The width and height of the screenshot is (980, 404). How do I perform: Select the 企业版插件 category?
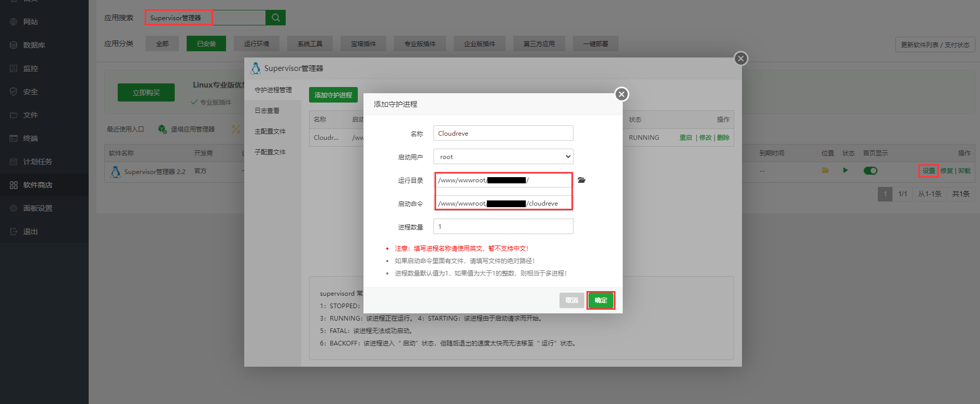[x=480, y=44]
